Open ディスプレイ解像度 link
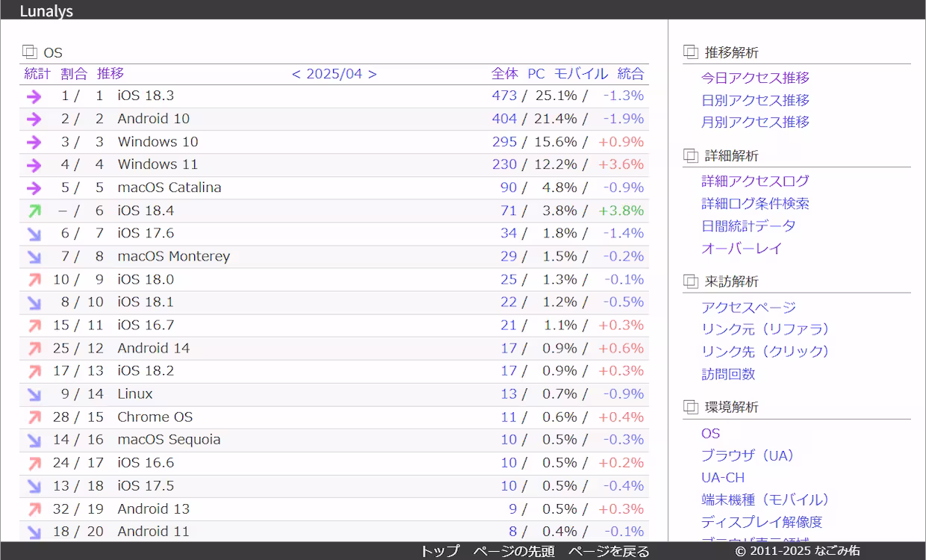 pyautogui.click(x=762, y=522)
